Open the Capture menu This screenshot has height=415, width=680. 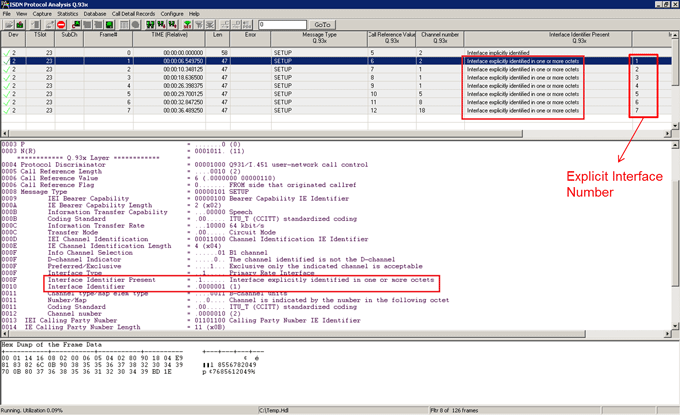pos(42,14)
